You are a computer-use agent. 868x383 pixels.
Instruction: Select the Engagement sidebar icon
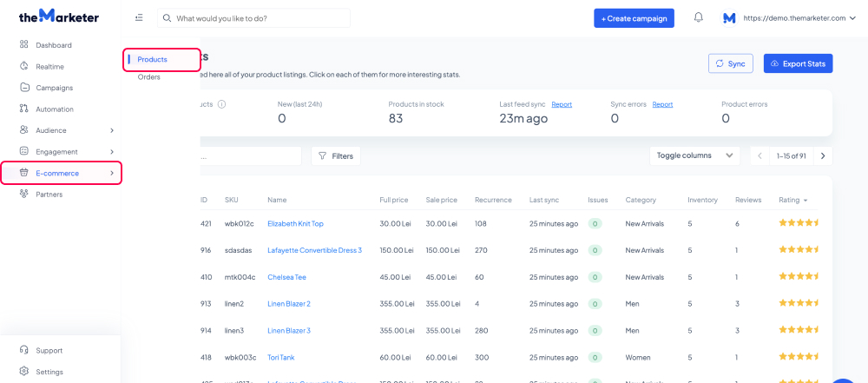point(23,151)
